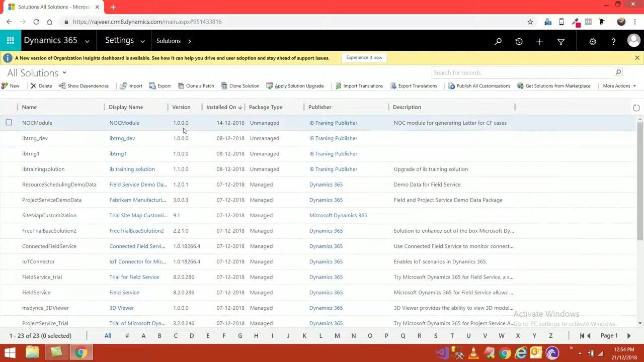Click Delete in the solutions toolbar
This screenshot has width=644, height=362.
[41, 86]
